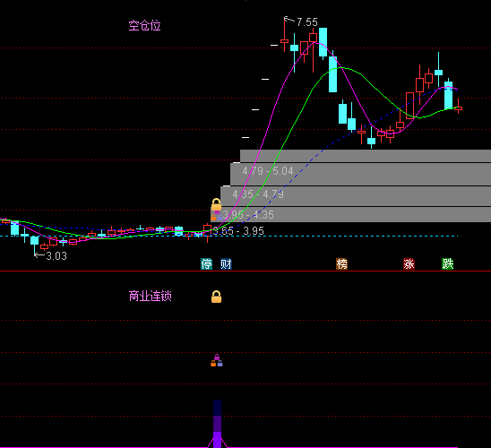Click the orange 榜 marker icon
Screen dimensions: 491x448
tap(341, 264)
